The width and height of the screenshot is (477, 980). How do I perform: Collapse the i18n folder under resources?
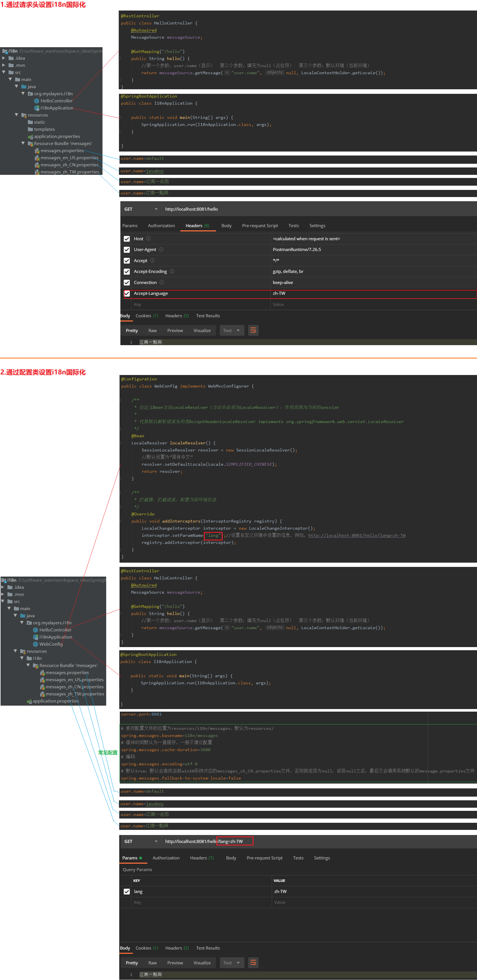22,658
